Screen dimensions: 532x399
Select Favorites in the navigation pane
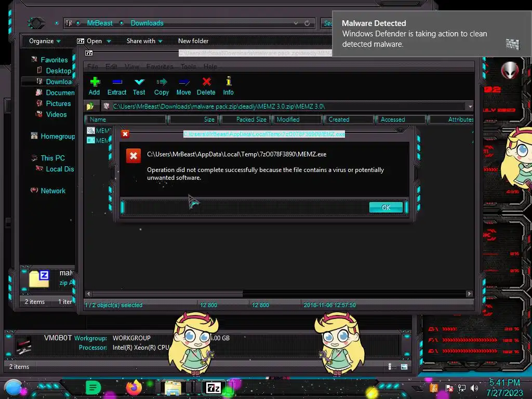[54, 60]
